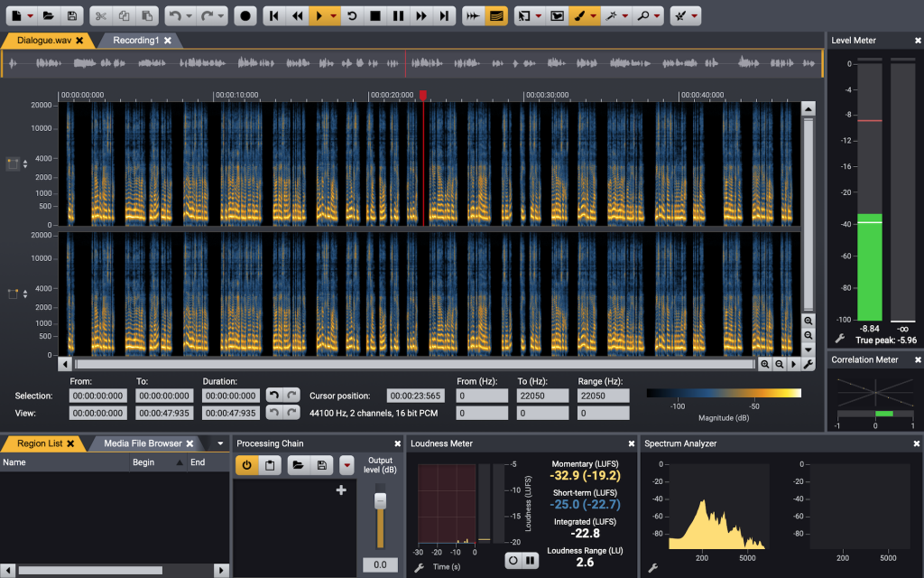Pause the Loudness Meter
The image size is (924, 578).
531,561
